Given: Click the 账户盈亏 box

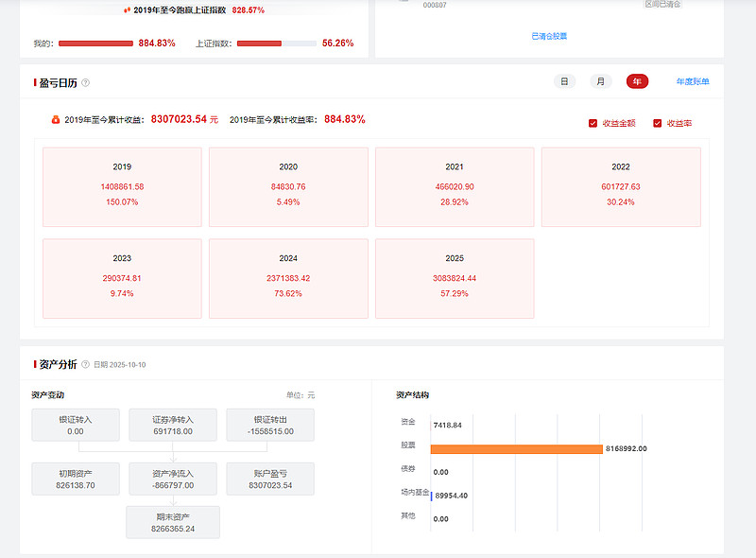Looking at the screenshot, I should pos(270,479).
